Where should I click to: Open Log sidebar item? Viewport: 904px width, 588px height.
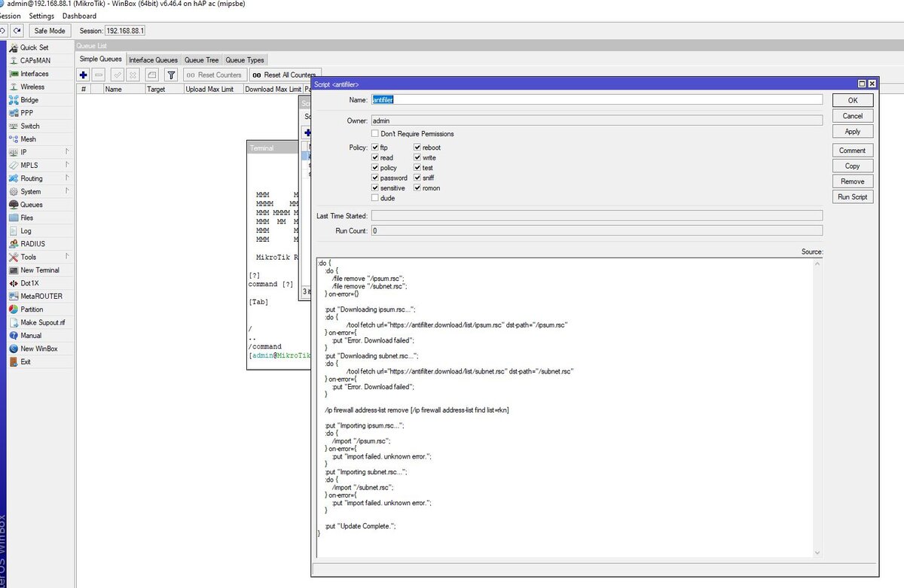(26, 231)
